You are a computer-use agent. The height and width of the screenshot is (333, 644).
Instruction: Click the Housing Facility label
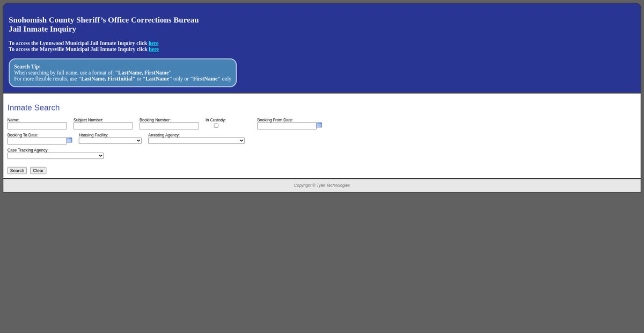93,135
